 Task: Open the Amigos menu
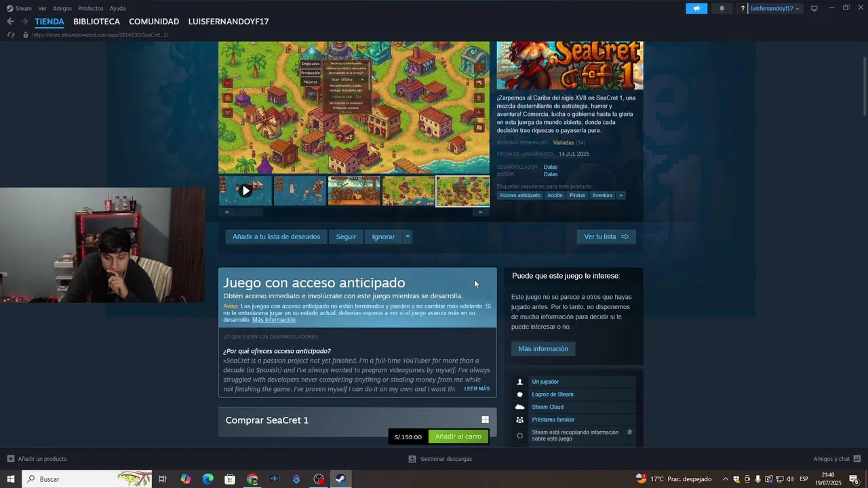coord(62,8)
